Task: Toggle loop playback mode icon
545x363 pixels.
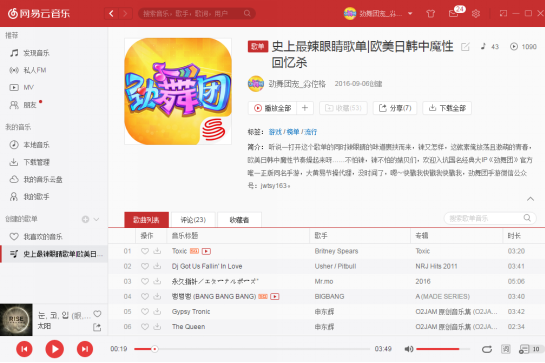Action: (x=487, y=349)
